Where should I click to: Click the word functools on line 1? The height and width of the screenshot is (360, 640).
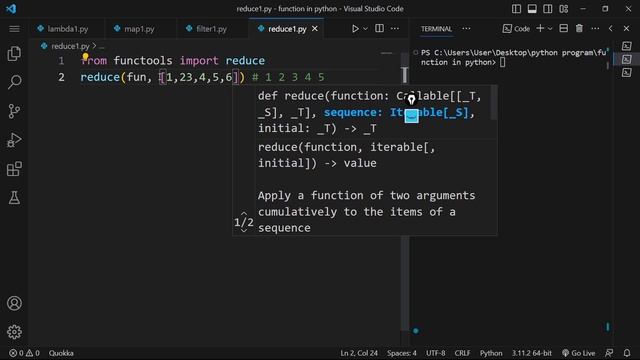coord(143,61)
